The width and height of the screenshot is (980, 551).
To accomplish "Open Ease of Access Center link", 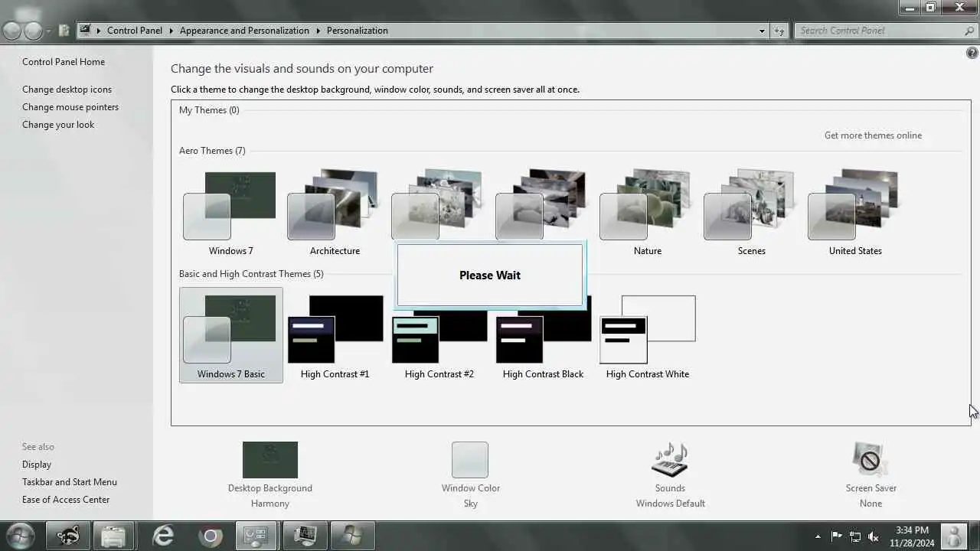I will (x=66, y=500).
